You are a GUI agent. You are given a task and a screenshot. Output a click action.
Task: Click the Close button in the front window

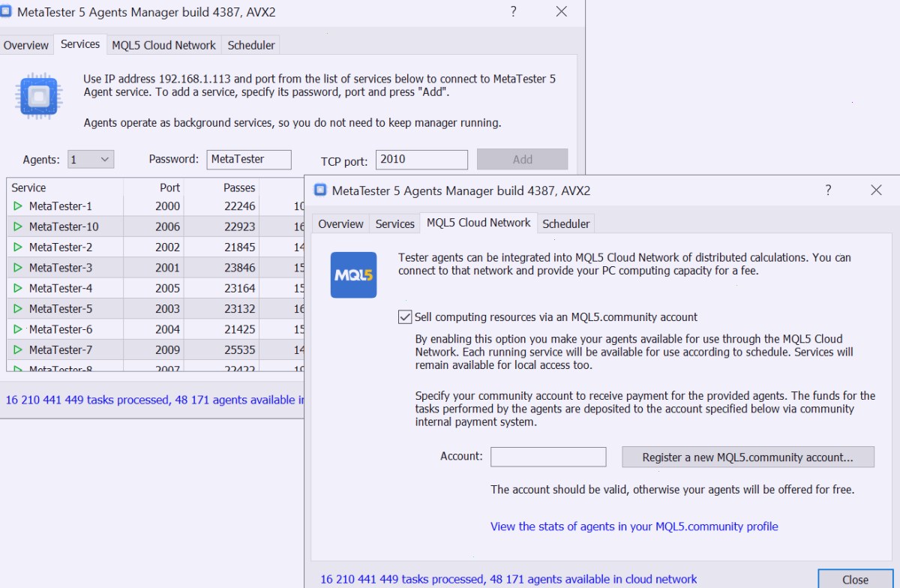855,579
